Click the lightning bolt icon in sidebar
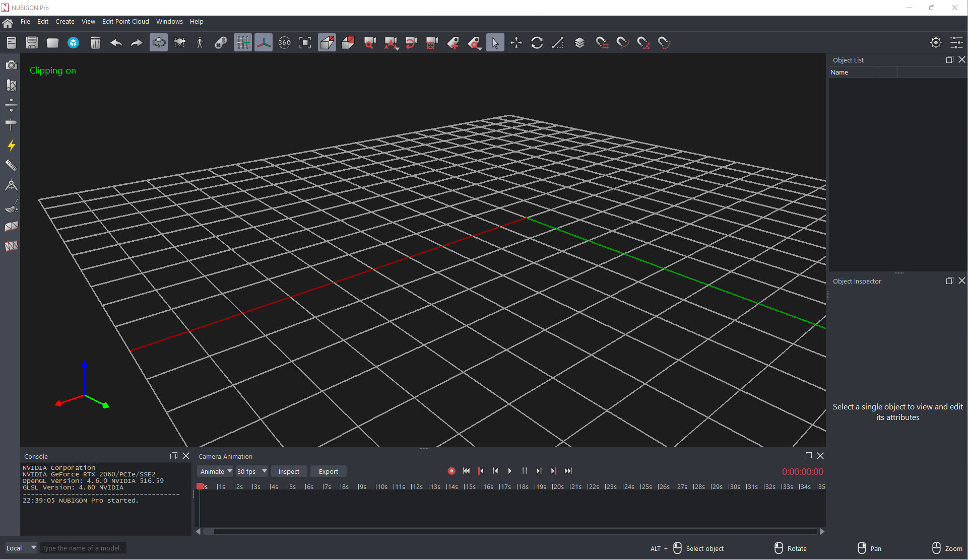This screenshot has width=968, height=560. coord(11,146)
